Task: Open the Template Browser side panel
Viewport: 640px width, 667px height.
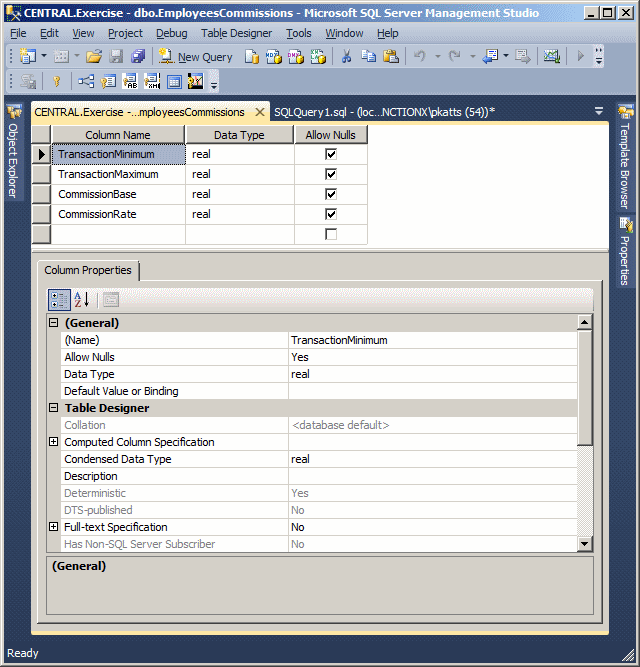Action: [x=625, y=157]
